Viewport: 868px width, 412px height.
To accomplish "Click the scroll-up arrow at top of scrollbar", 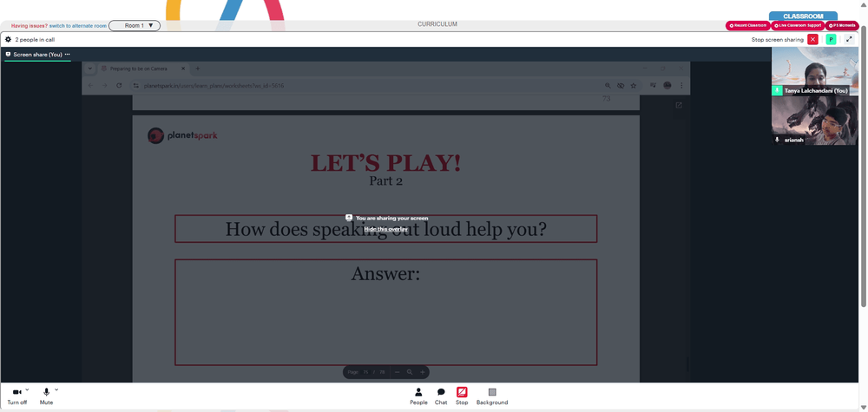I will click(864, 3).
